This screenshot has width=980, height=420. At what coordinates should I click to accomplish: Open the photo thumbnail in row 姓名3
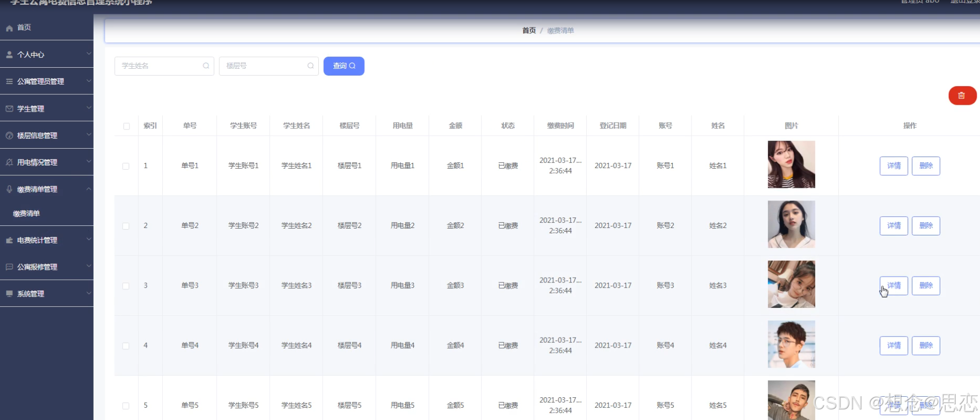click(x=791, y=284)
